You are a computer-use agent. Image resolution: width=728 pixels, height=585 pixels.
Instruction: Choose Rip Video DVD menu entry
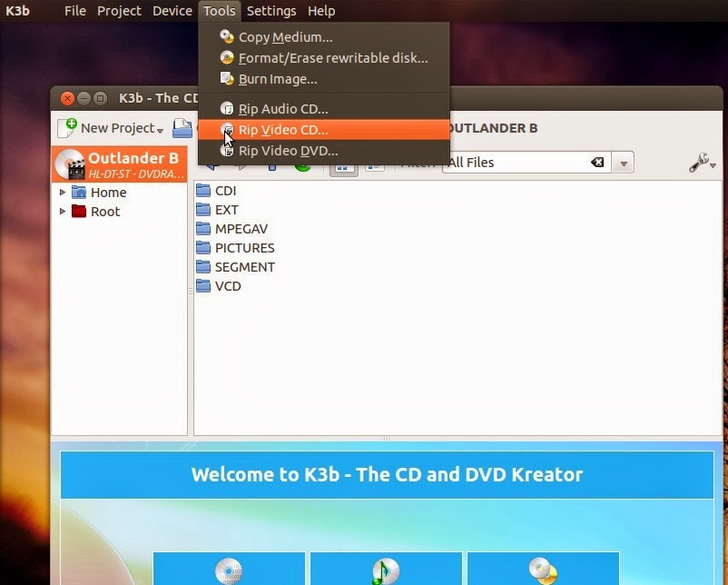(324, 151)
